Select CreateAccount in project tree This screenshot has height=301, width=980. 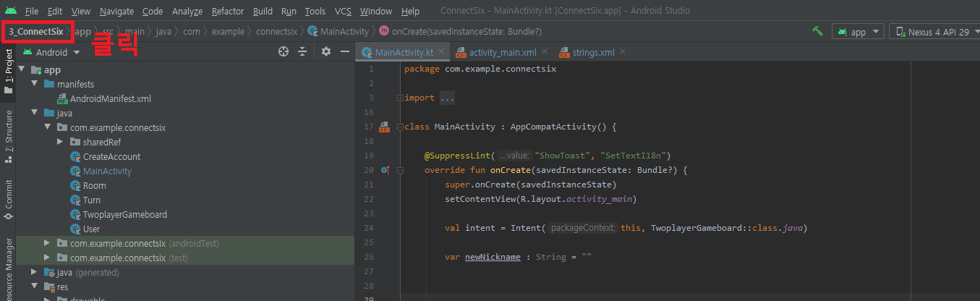point(112,157)
